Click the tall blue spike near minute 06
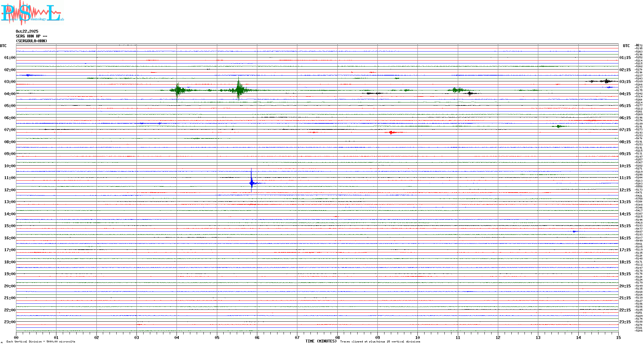 (x=252, y=183)
